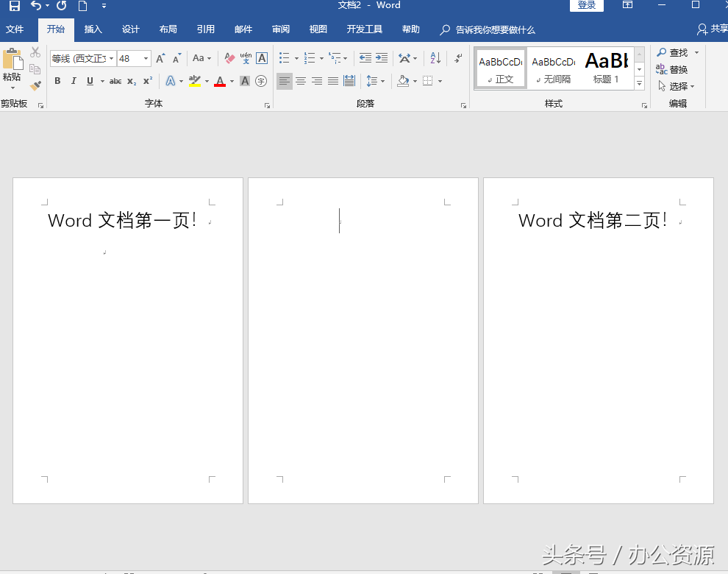This screenshot has width=728, height=574.
Task: Apply character border icon
Action: coord(262,58)
